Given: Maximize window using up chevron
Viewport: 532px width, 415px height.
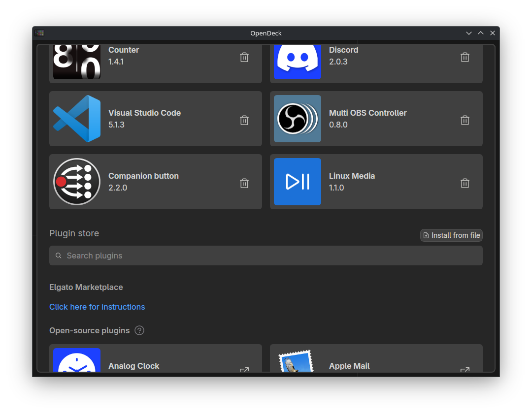Looking at the screenshot, I should [x=481, y=33].
